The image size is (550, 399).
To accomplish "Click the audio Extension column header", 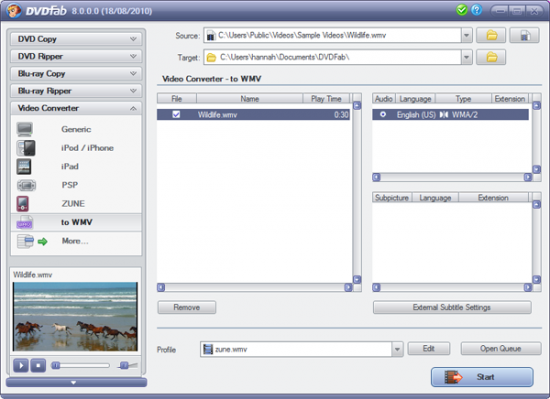I will (510, 99).
